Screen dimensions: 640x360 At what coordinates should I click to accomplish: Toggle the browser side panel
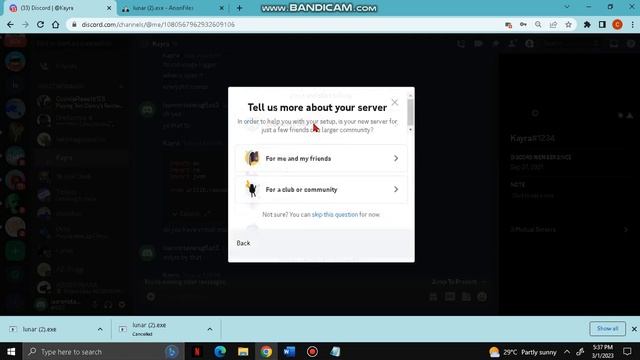coord(602,24)
